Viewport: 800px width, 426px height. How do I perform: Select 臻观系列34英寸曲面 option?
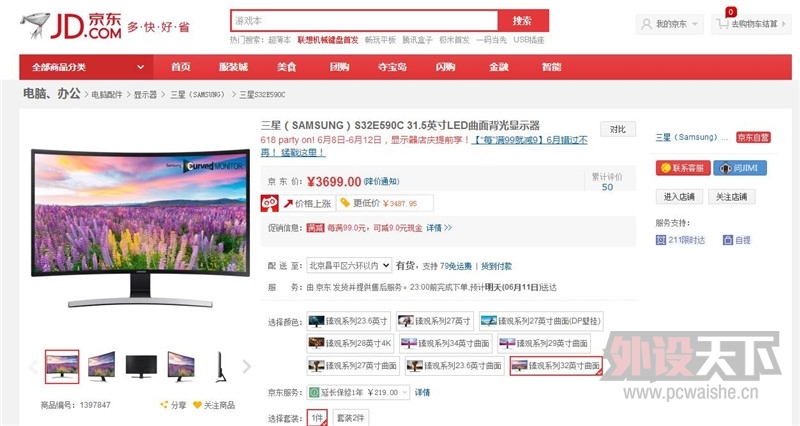coord(445,343)
